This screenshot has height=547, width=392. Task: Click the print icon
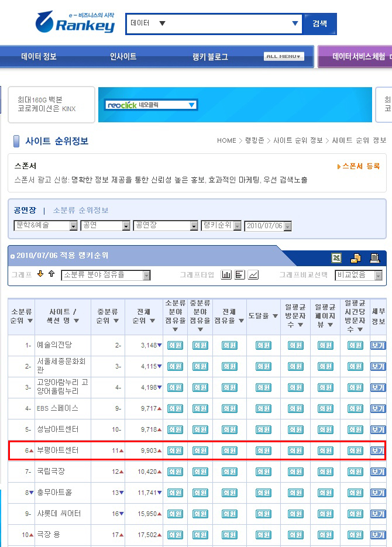click(375, 258)
